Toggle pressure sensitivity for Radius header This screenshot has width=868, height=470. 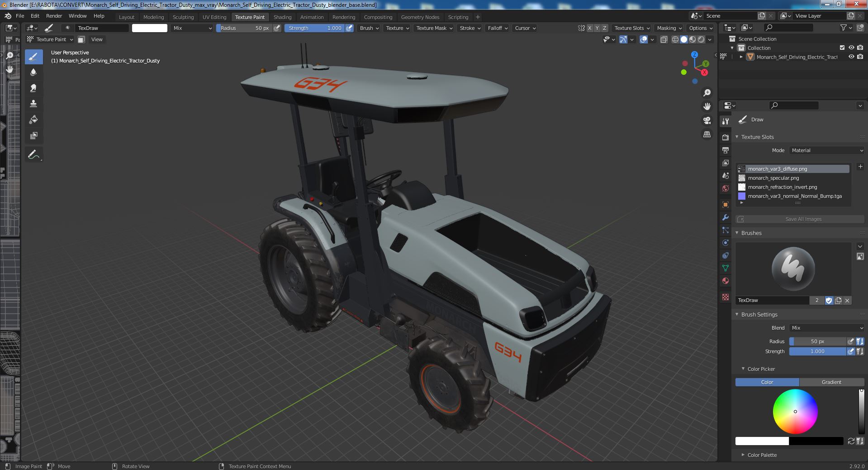tap(277, 28)
